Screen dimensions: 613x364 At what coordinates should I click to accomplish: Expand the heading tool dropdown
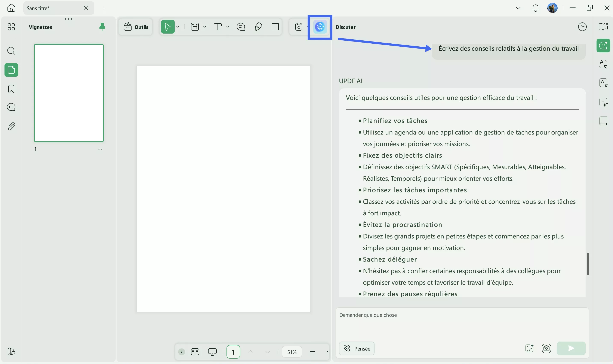tap(204, 27)
